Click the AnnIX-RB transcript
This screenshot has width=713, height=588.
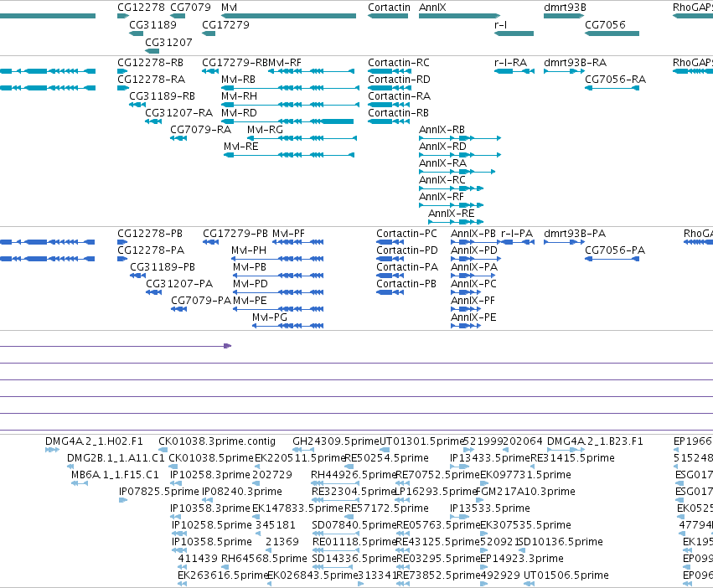(460, 138)
